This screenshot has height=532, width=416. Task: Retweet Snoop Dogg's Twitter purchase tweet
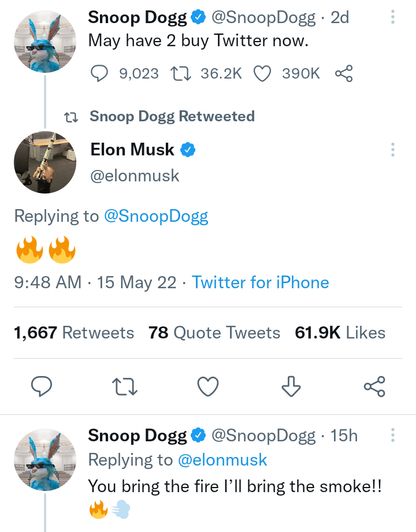(x=183, y=73)
